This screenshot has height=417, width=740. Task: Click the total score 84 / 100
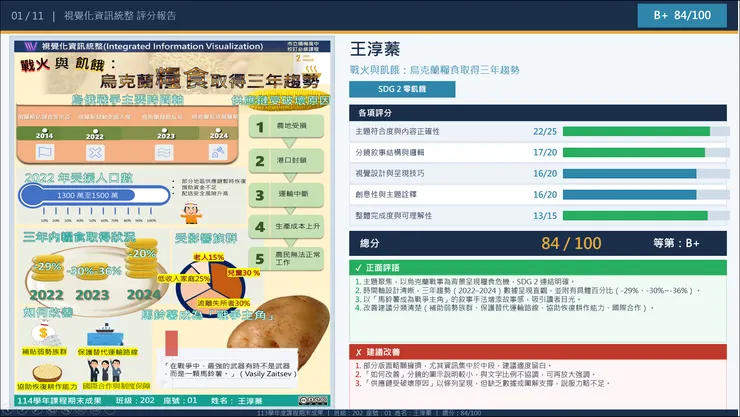tap(572, 243)
